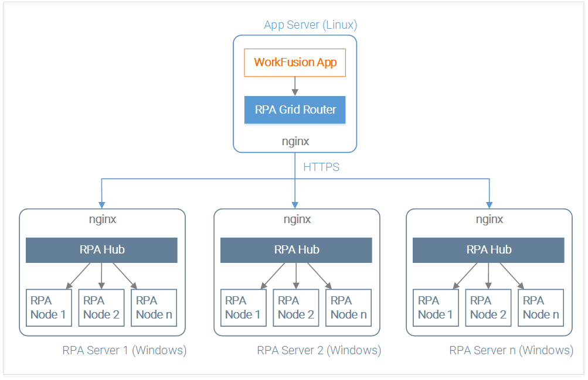The height and width of the screenshot is (380, 588).
Task: Click the App Server (Linux) title
Action: pos(311,25)
